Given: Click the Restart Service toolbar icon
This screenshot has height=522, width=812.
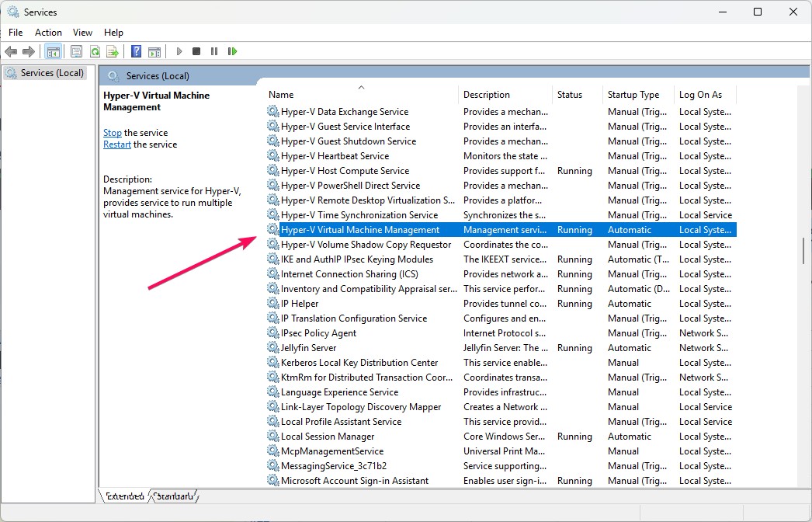Looking at the screenshot, I should point(232,51).
